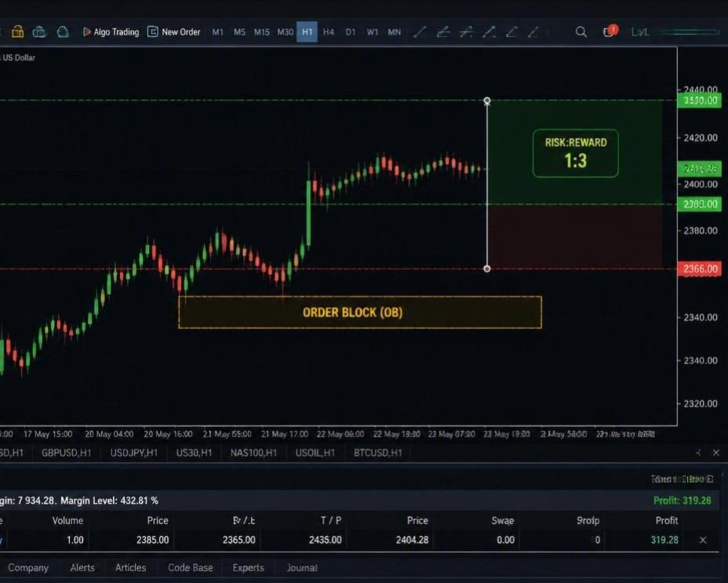Switch chart to M30 timeframe
Screen dimensions: 728x583
pos(285,32)
